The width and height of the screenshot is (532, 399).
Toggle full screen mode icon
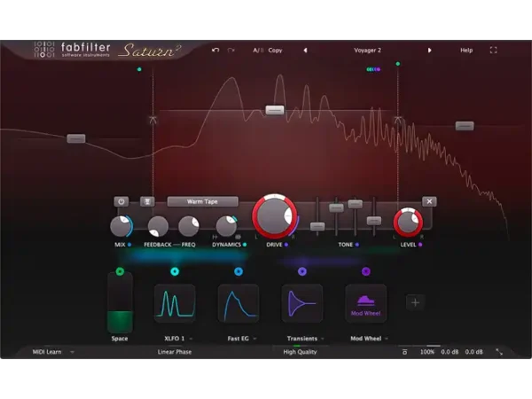click(493, 51)
